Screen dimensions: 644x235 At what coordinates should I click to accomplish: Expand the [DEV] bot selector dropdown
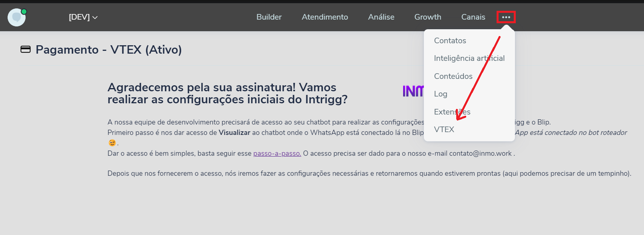pyautogui.click(x=83, y=17)
